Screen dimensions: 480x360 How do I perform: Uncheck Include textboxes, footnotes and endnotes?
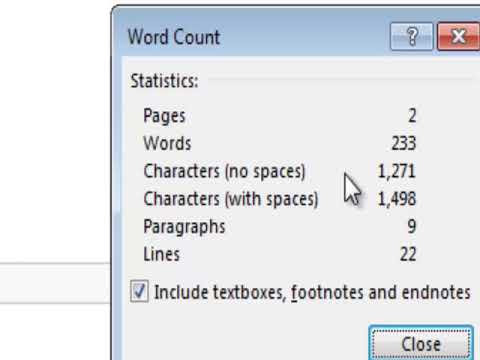point(139,291)
